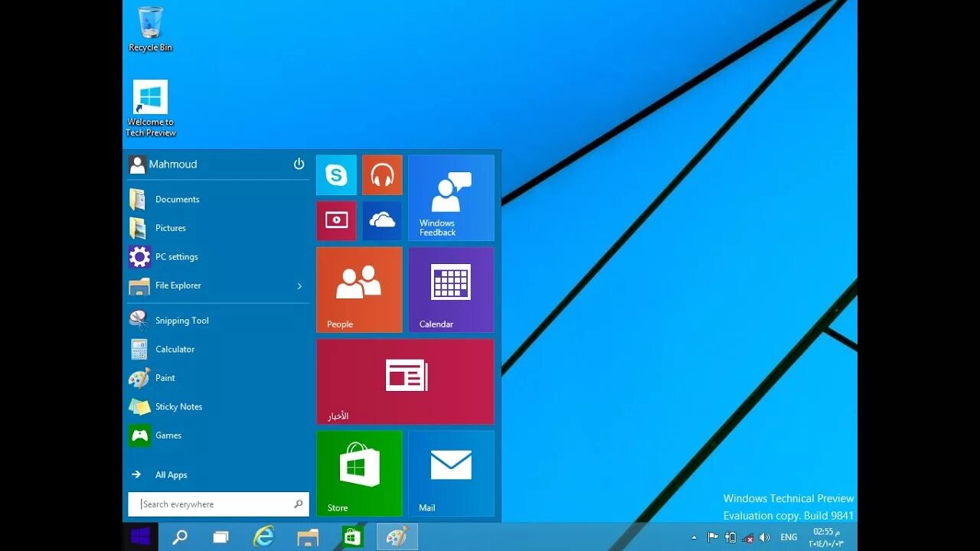
Task: Open the OneDrive cloud tile
Action: click(x=382, y=221)
